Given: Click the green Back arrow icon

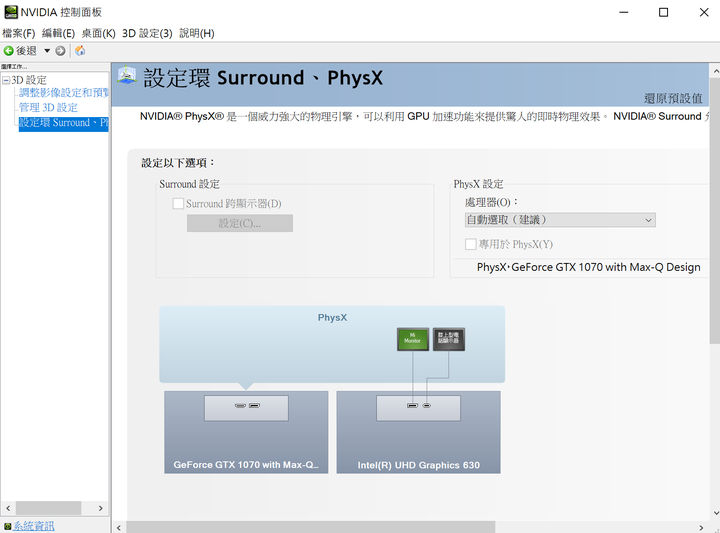Looking at the screenshot, I should coord(9,50).
